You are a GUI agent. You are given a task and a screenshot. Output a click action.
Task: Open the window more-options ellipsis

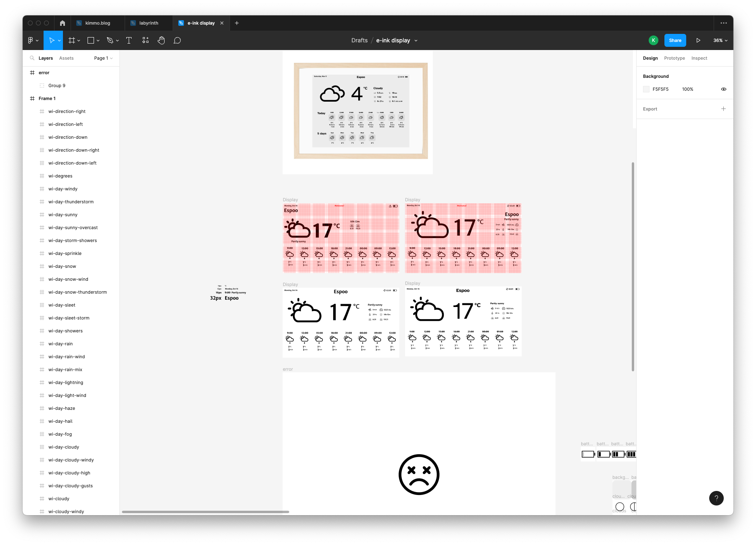(x=724, y=23)
